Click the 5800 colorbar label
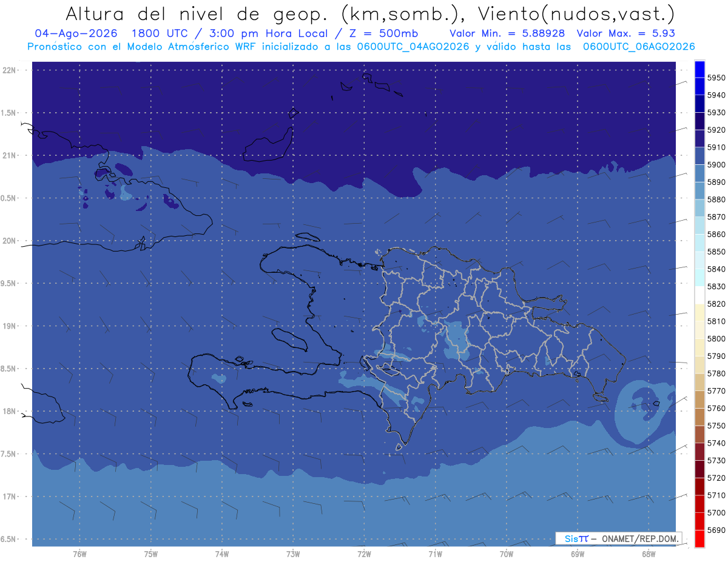This screenshot has height=562, width=728. tap(716, 339)
